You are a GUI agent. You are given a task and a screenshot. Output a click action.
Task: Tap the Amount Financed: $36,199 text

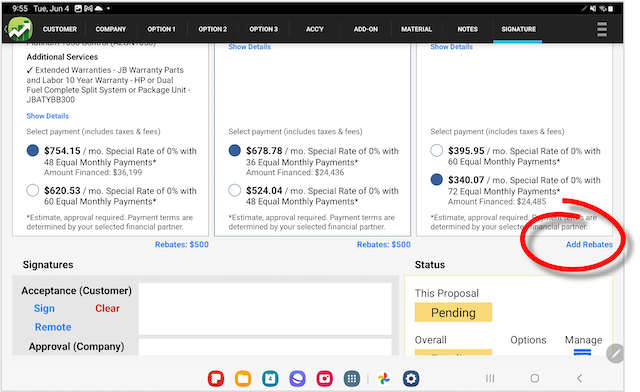[93, 172]
